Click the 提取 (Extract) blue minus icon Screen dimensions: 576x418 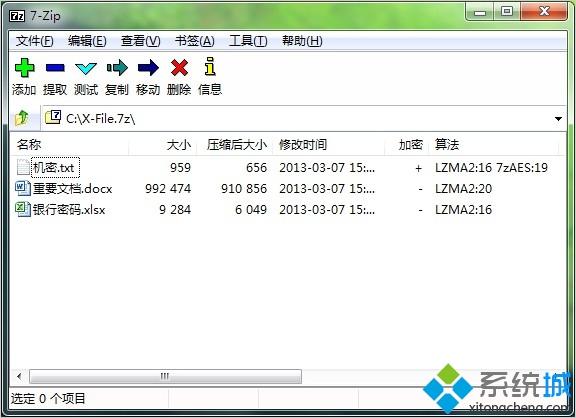[55, 68]
